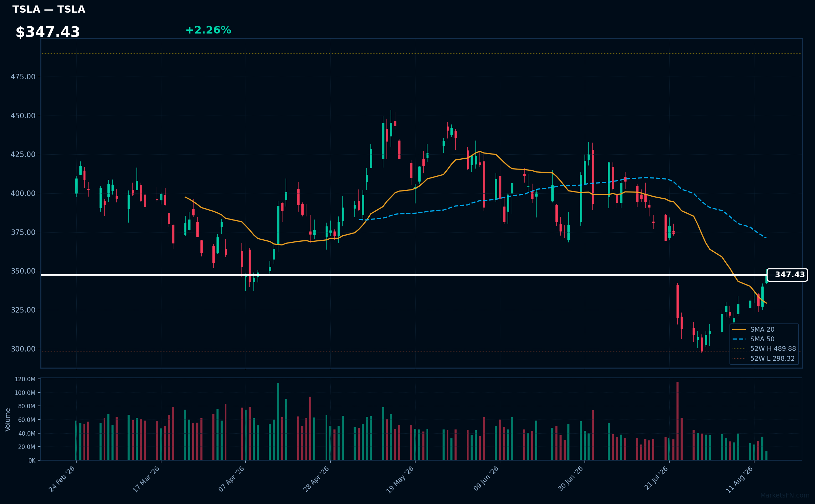Image resolution: width=815 pixels, height=504 pixels.
Task: Select the 52W L 298.32 legend entry
Action: tap(764, 358)
